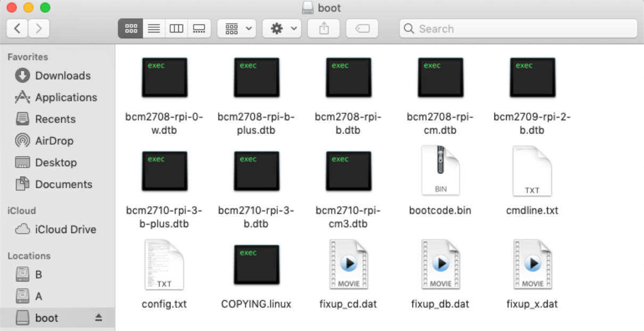
Task: Go forward with the right chevron button
Action: click(x=39, y=29)
